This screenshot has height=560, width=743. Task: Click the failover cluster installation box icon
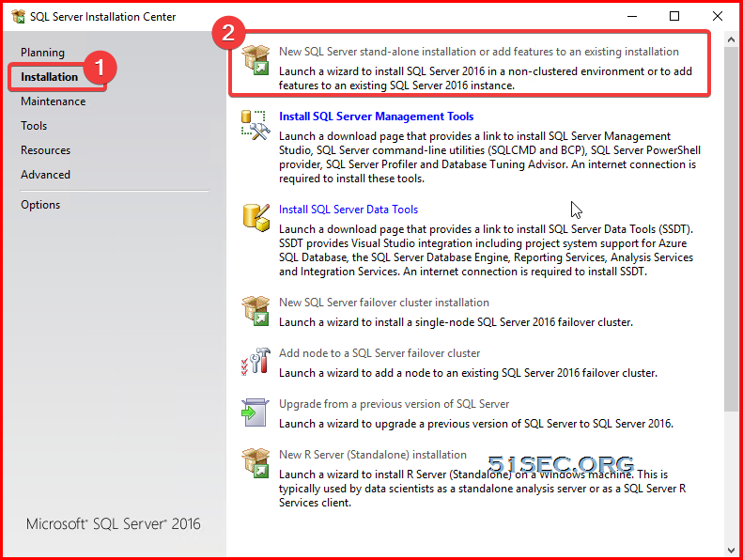255,311
